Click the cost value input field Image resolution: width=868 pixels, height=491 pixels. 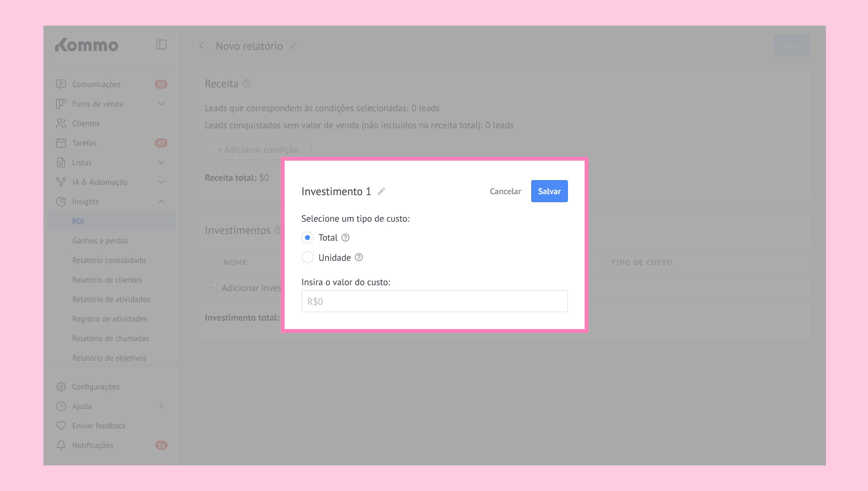[x=434, y=301]
